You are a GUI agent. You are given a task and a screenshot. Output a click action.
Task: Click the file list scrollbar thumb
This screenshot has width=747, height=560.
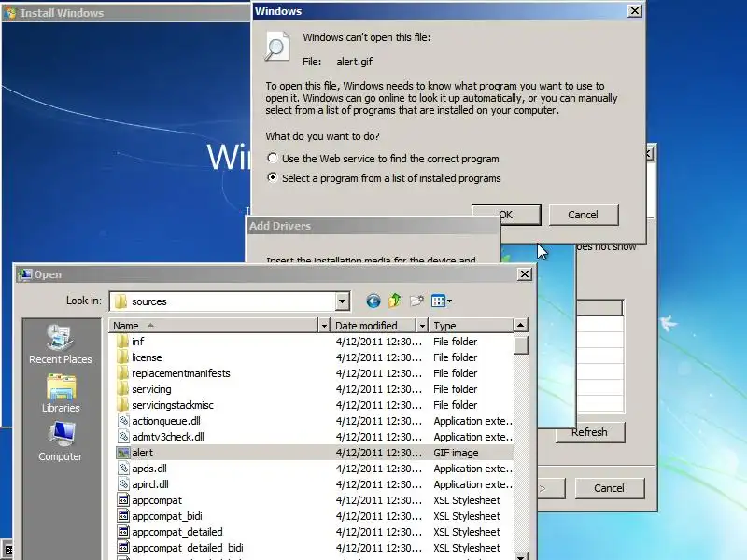pos(521,344)
